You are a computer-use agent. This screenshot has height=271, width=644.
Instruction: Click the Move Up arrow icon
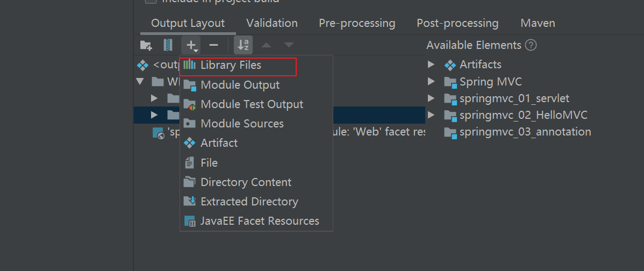click(x=267, y=45)
